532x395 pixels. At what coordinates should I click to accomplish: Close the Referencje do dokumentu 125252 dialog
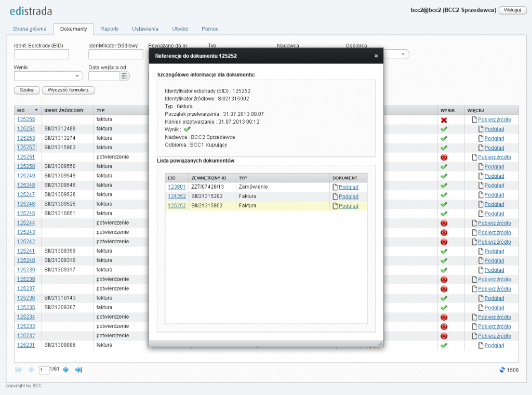point(376,56)
